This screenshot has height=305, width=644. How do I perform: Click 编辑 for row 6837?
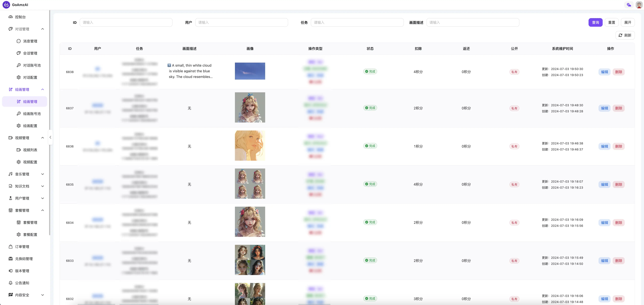point(605,108)
